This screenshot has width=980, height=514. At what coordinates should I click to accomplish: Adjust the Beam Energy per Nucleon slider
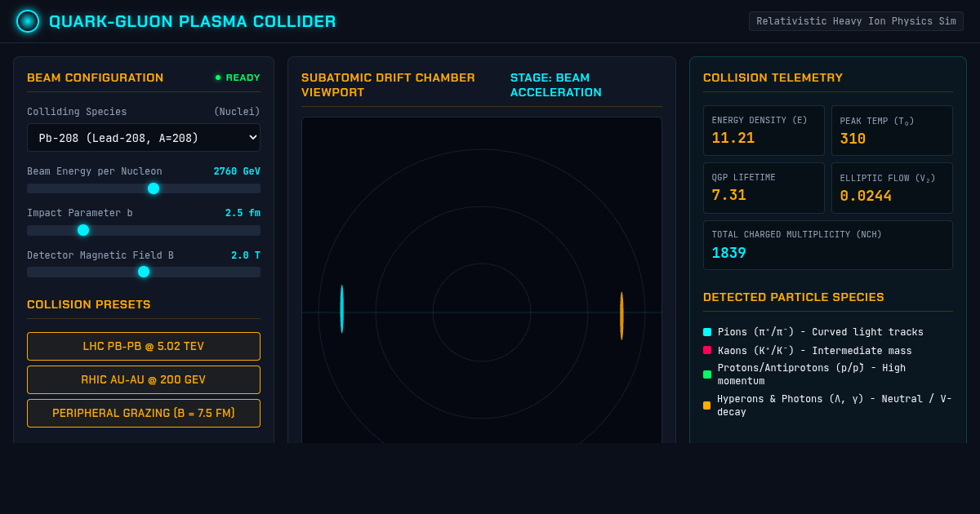[144, 188]
